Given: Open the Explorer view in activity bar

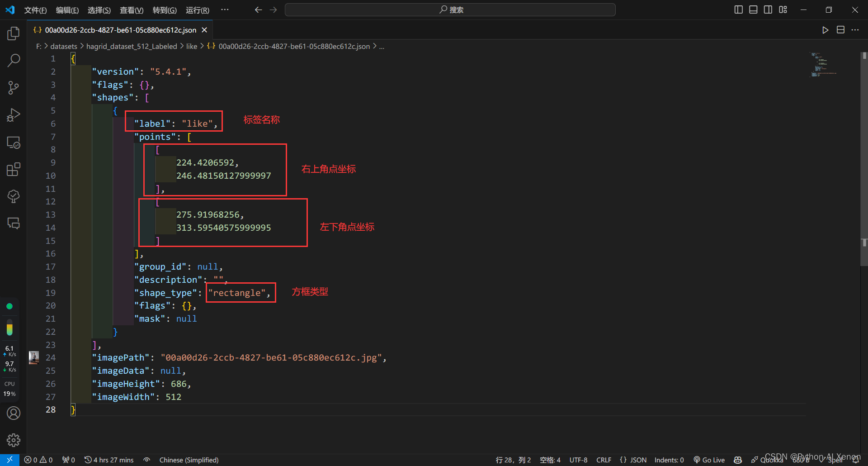Looking at the screenshot, I should [14, 33].
